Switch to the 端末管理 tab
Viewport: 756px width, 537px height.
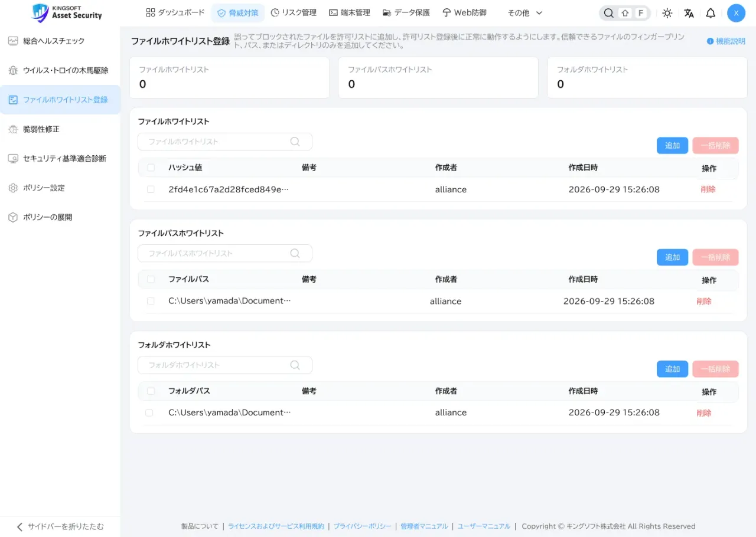350,12
